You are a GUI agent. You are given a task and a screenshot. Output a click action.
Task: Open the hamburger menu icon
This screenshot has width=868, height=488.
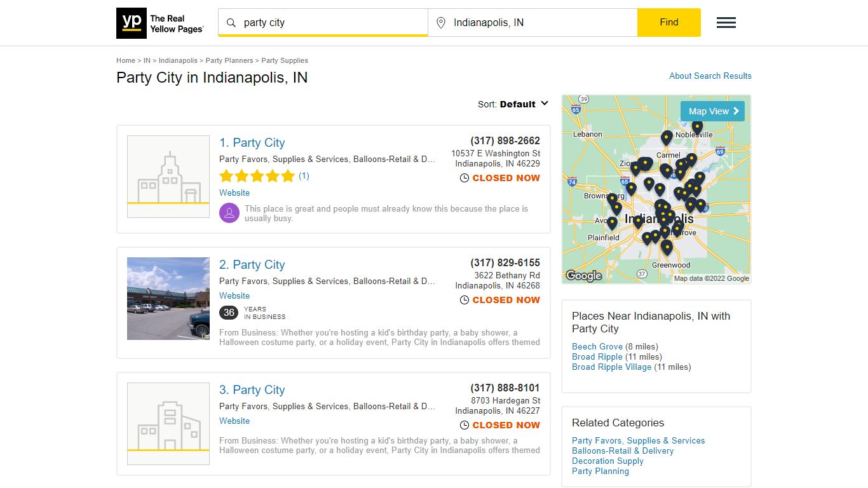click(x=726, y=23)
